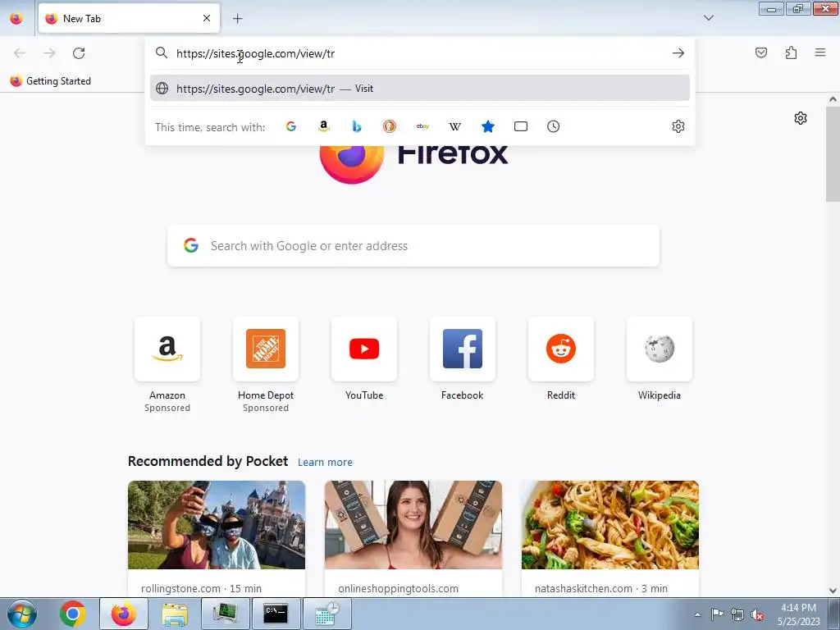840x630 pixels.
Task: Click the muted volume tray icon
Action: [x=757, y=614]
